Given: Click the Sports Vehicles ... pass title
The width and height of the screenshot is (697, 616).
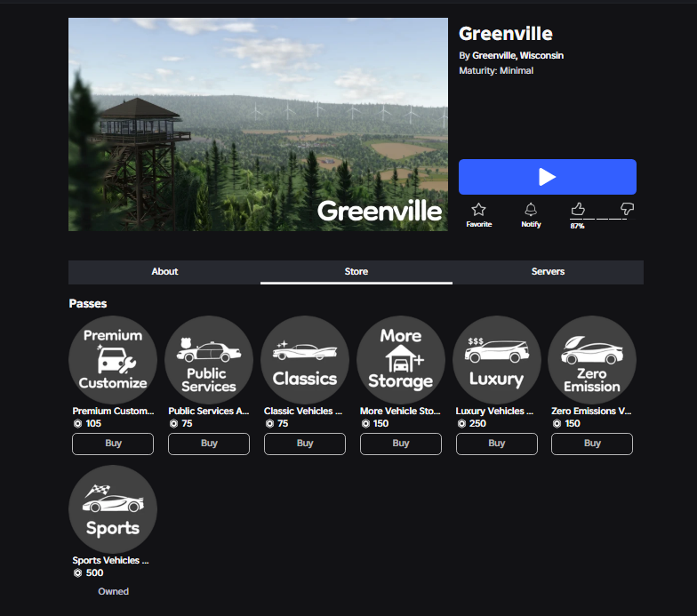Looking at the screenshot, I should pyautogui.click(x=110, y=560).
